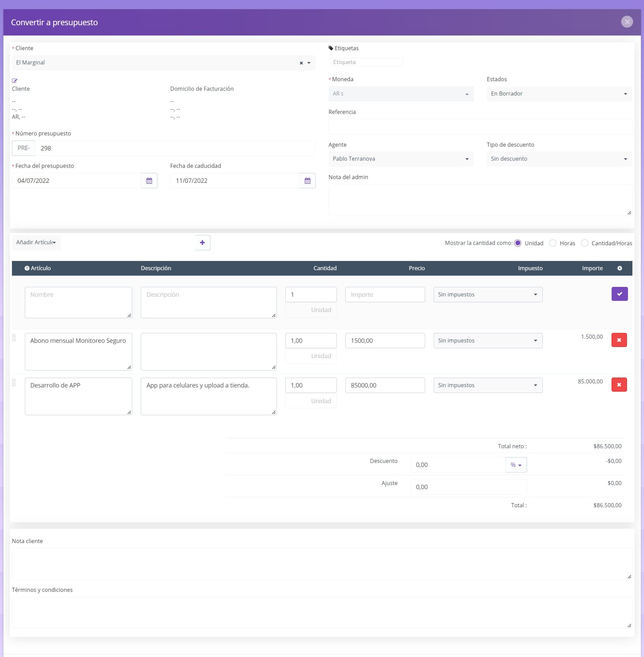Screen dimensions: 644x657
Task: Clear the El Marginal client selection
Action: [301, 63]
